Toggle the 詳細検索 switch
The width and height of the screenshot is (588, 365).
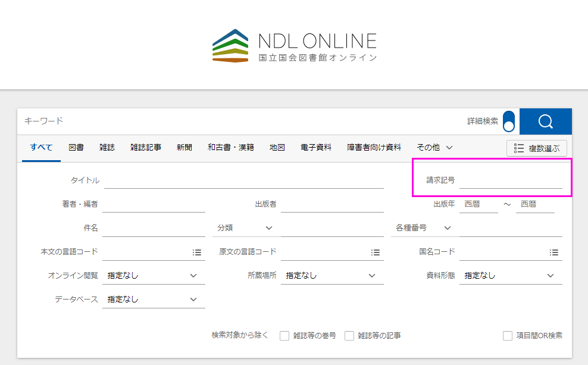click(508, 121)
